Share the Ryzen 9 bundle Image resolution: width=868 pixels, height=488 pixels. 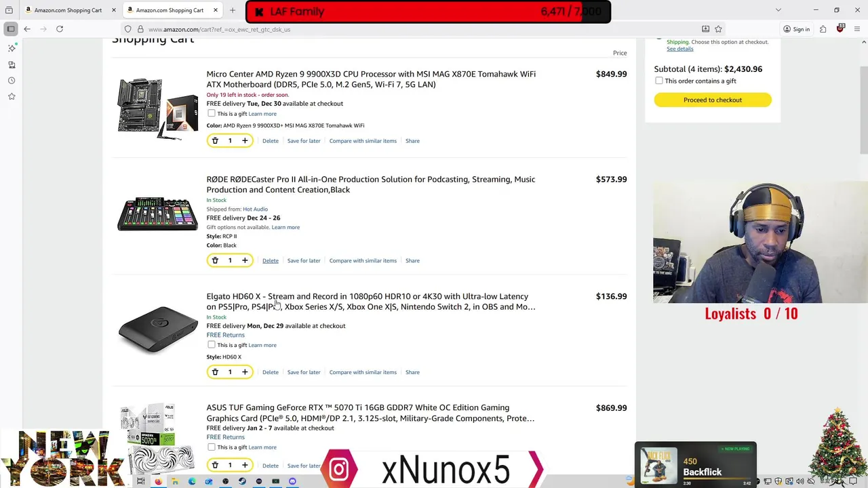coord(412,141)
